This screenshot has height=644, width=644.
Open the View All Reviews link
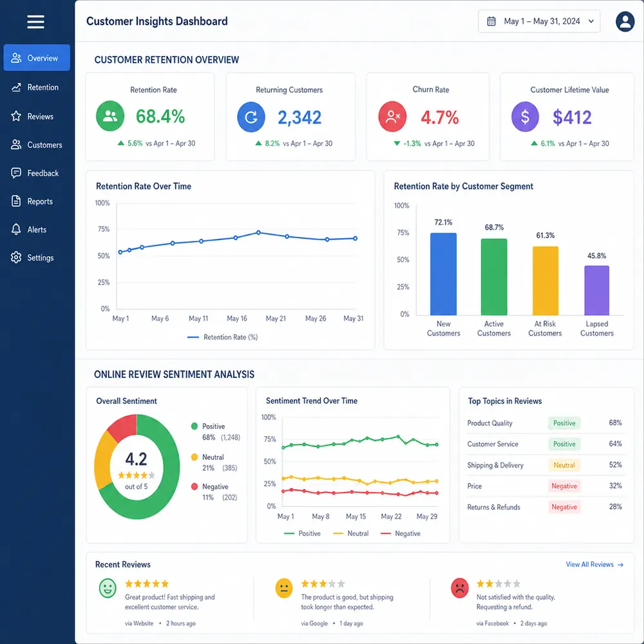tap(594, 564)
